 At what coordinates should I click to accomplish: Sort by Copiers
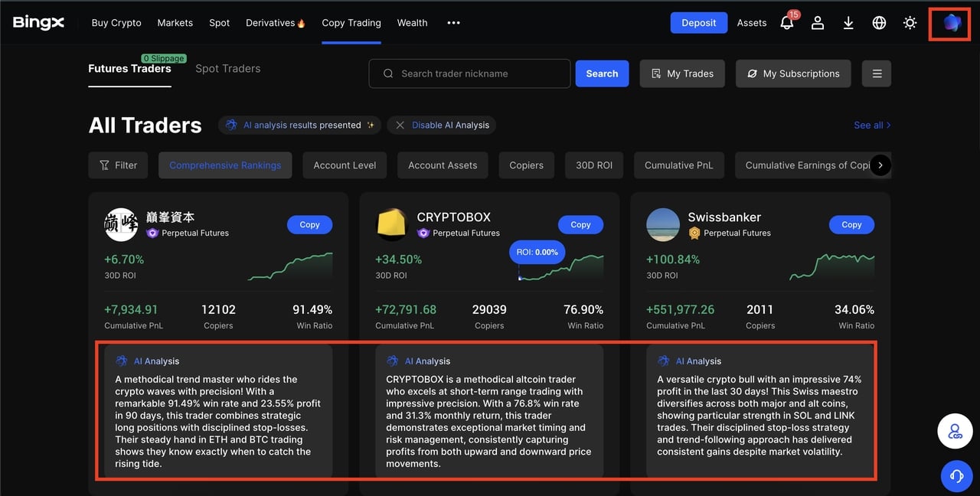point(527,165)
